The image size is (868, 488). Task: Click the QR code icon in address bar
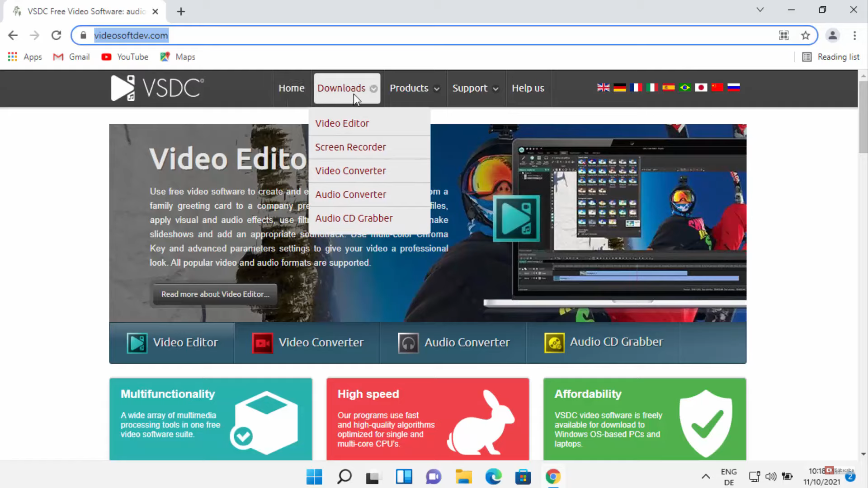pyautogui.click(x=783, y=35)
